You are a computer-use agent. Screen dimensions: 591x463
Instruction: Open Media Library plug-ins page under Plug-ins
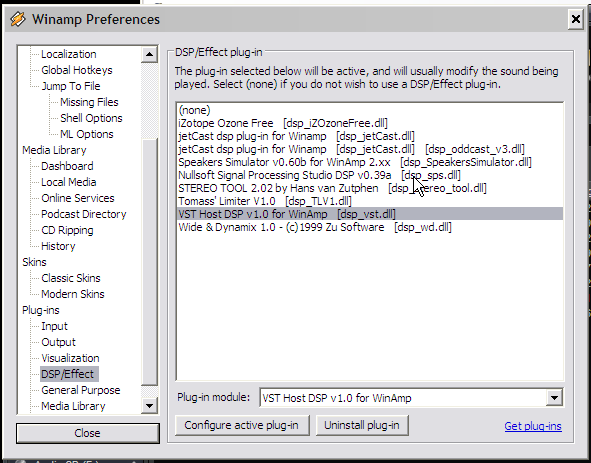pos(73,406)
